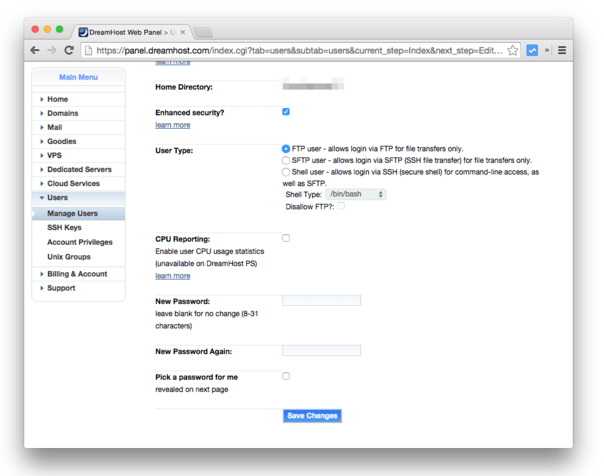Click Save Changes button

pyautogui.click(x=312, y=415)
